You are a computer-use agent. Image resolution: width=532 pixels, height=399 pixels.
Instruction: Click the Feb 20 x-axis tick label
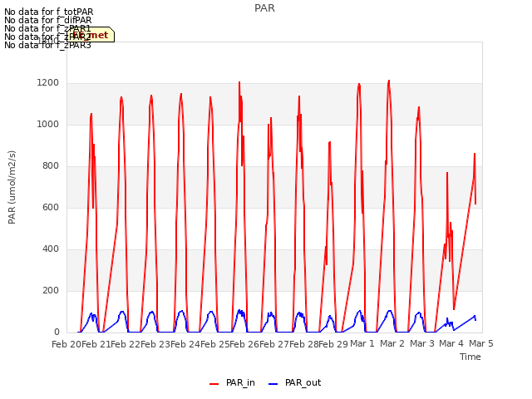tap(66, 344)
